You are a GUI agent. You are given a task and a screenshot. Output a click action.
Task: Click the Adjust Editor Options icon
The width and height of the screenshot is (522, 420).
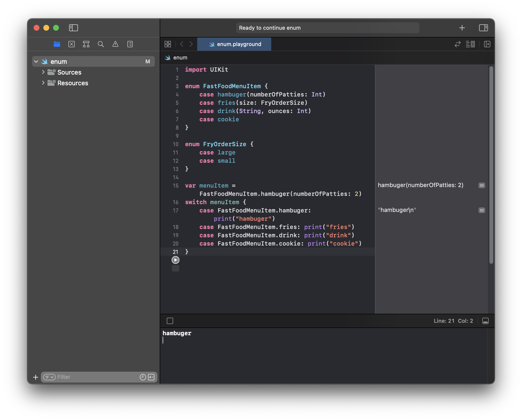click(x=470, y=44)
